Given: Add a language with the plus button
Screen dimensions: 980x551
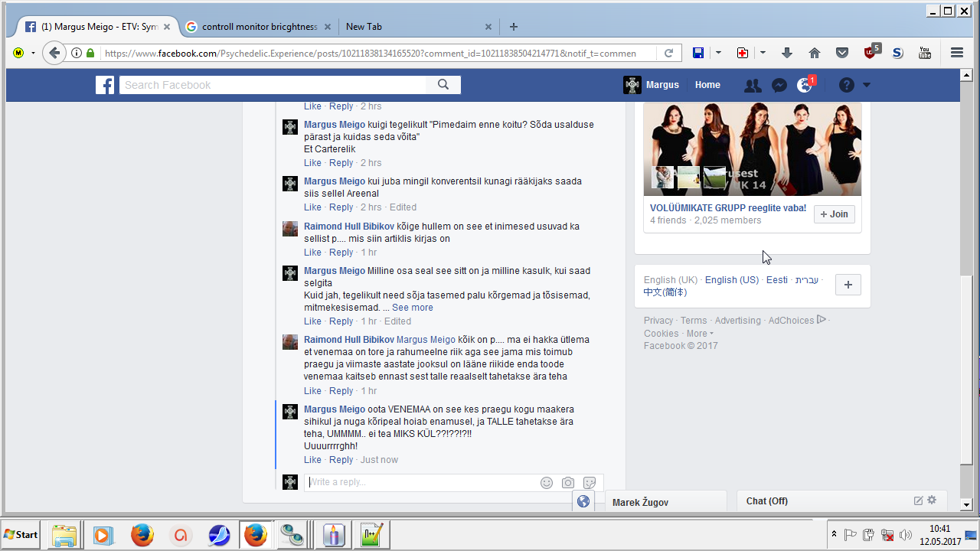Looking at the screenshot, I should pos(848,285).
